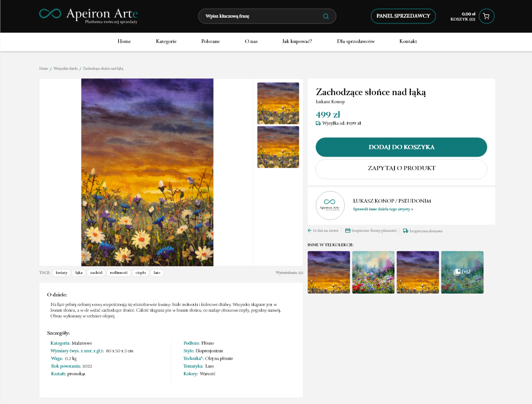Viewport: 532px width, 404px height.
Task: Open the Kontakt menu item
Action: 408,42
